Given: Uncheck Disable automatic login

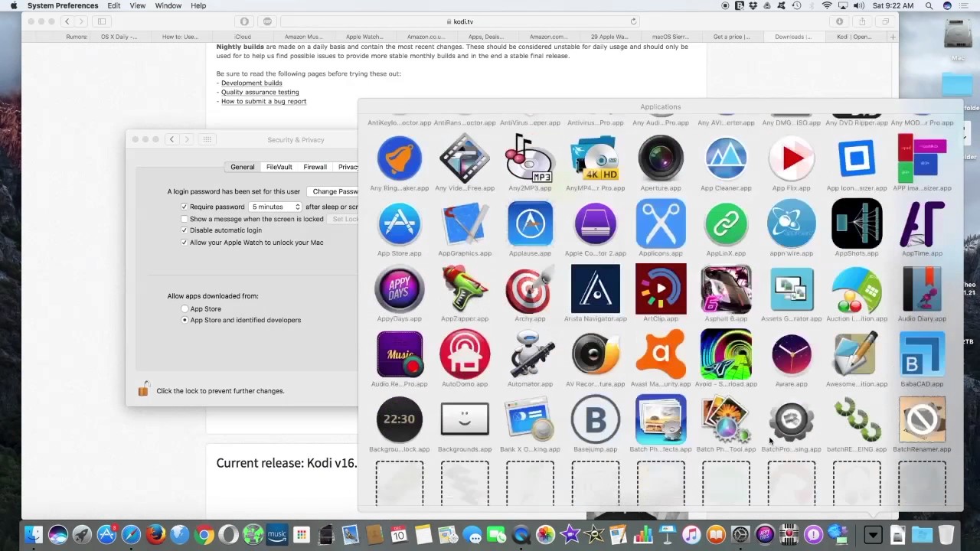Looking at the screenshot, I should 184,230.
